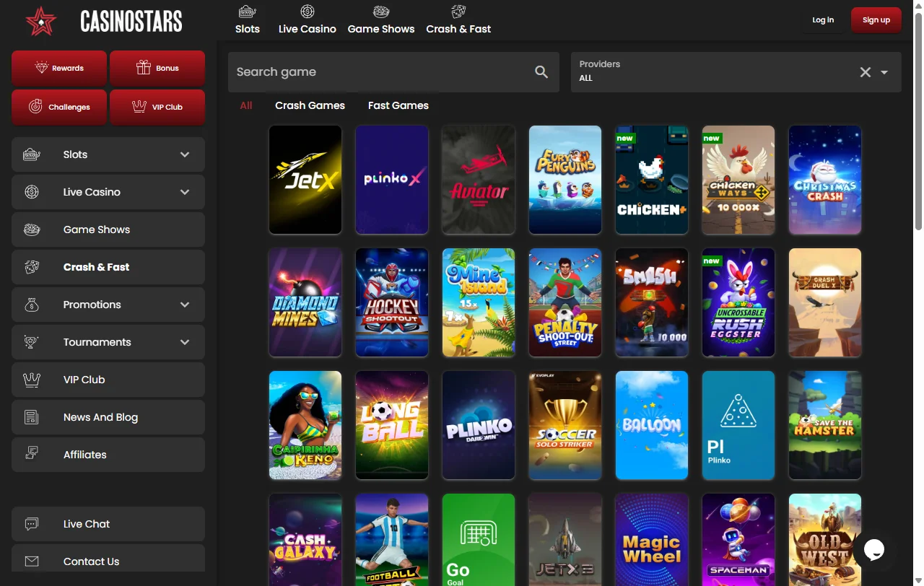The width and height of the screenshot is (924, 586).
Task: Open the Spaceman game tile
Action: [x=738, y=540]
